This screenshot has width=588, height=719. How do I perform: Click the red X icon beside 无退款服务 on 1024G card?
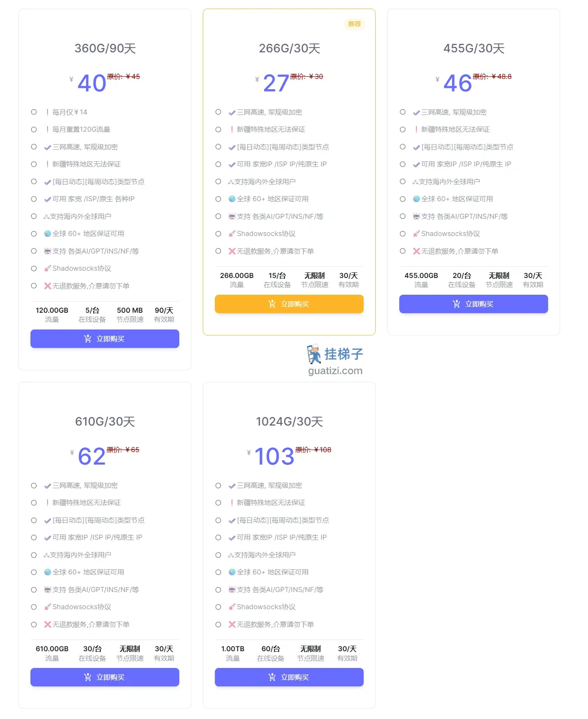click(x=232, y=624)
